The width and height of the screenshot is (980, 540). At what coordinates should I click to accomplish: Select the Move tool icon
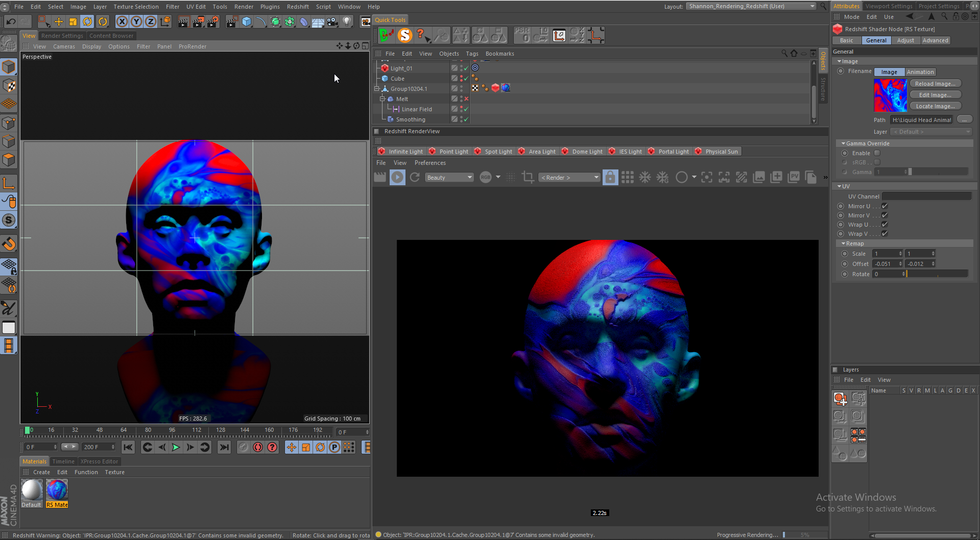(59, 21)
